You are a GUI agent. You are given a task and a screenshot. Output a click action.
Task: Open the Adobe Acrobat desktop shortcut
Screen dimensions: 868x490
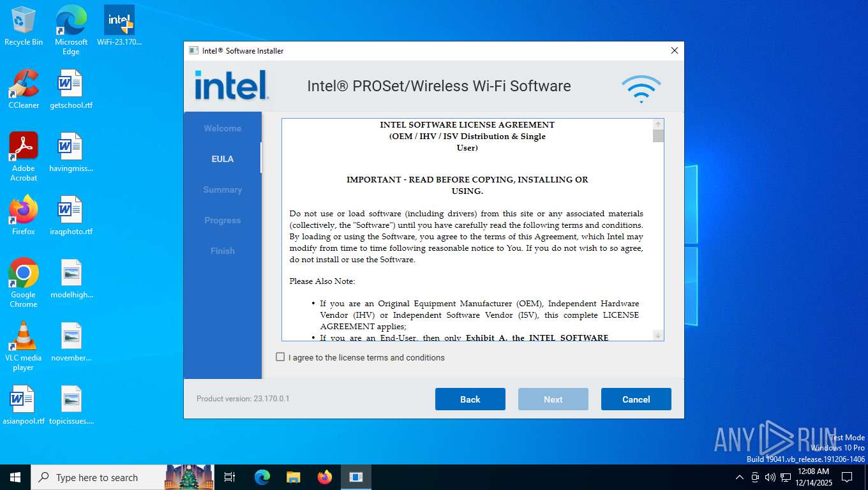click(24, 157)
